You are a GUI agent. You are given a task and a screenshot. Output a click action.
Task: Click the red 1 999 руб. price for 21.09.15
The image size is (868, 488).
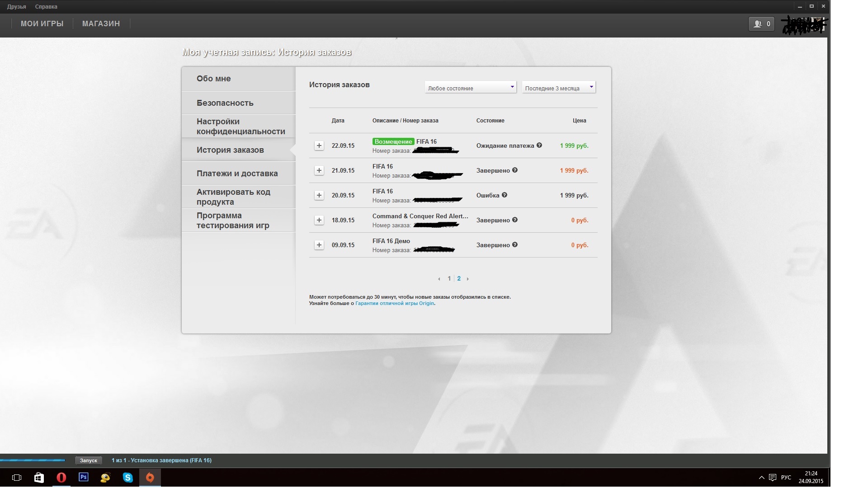click(574, 170)
